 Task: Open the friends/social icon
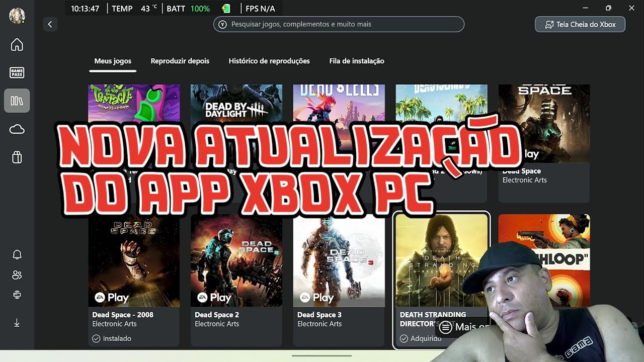pyautogui.click(x=17, y=275)
